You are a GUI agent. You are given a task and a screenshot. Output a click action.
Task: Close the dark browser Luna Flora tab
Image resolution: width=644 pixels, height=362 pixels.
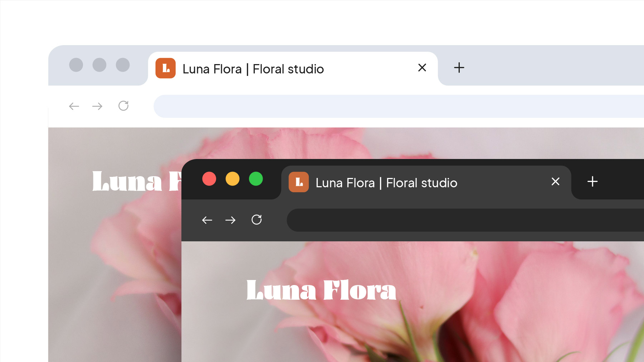[555, 182]
